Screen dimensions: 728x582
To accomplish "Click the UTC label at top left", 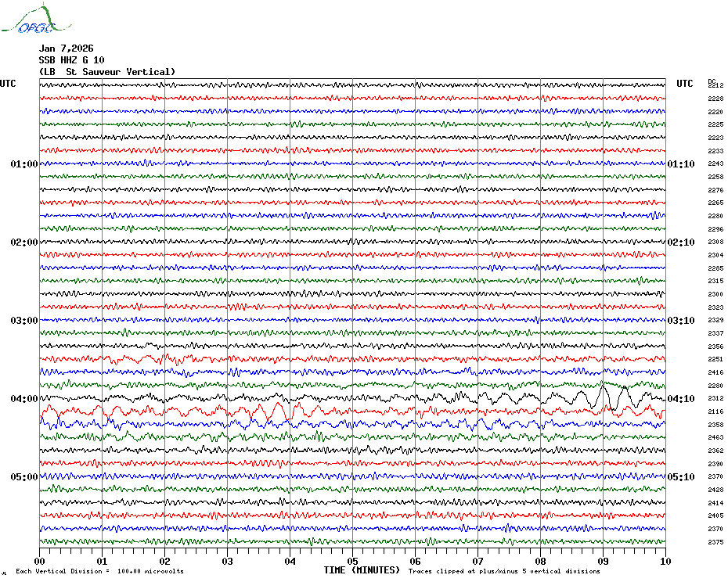I will tap(8, 84).
